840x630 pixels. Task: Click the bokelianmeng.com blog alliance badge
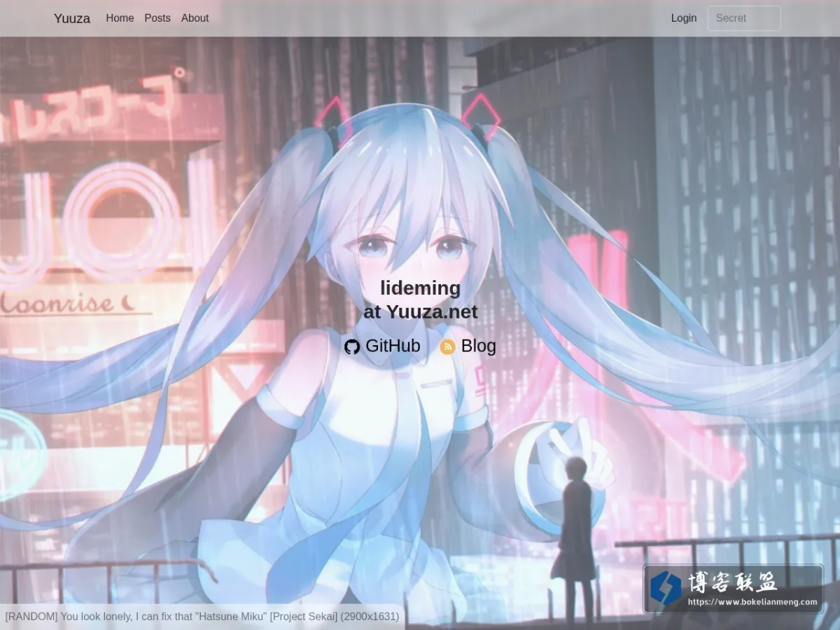tap(733, 589)
